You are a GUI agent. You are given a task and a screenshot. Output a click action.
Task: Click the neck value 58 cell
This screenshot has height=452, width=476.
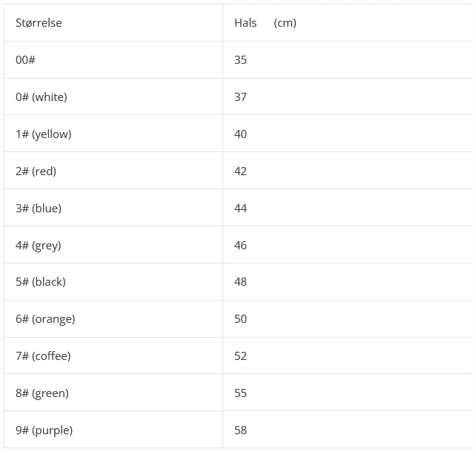[x=241, y=430]
